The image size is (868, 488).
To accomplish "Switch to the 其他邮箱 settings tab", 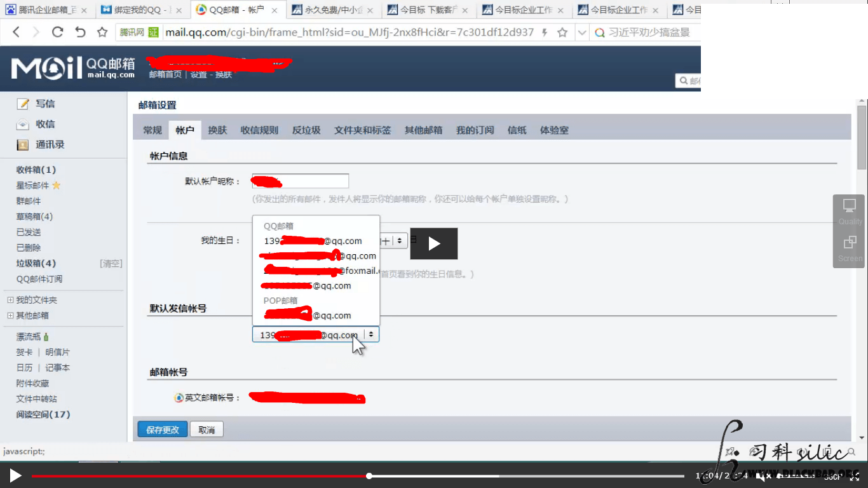I will click(423, 130).
